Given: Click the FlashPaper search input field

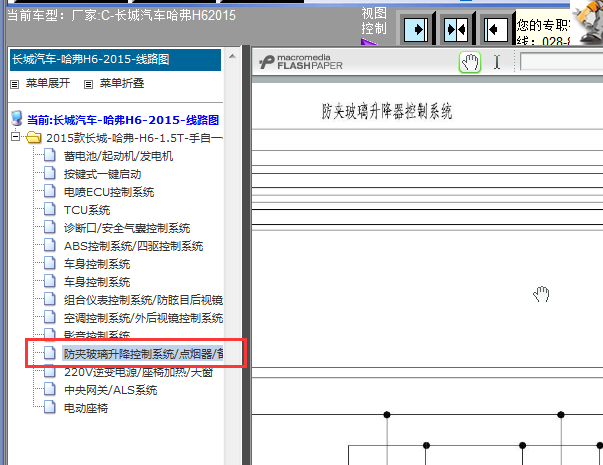Looking at the screenshot, I should click(x=561, y=62).
